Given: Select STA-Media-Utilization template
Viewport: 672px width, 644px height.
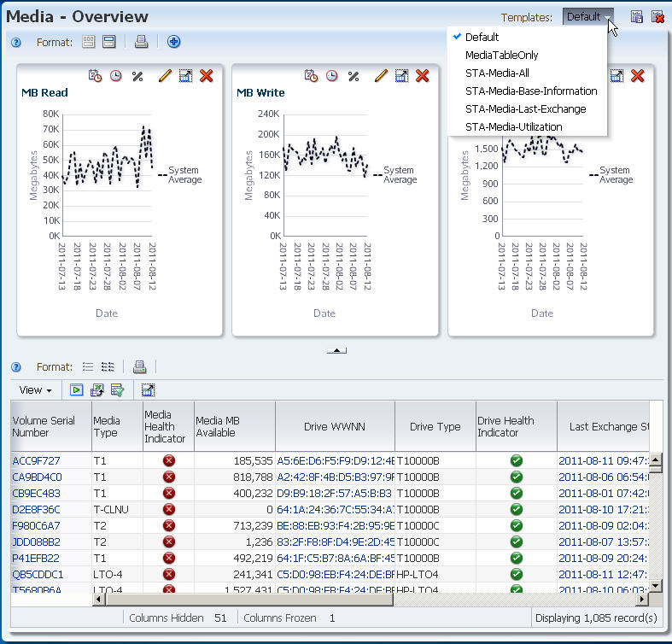Looking at the screenshot, I should coord(513,127).
